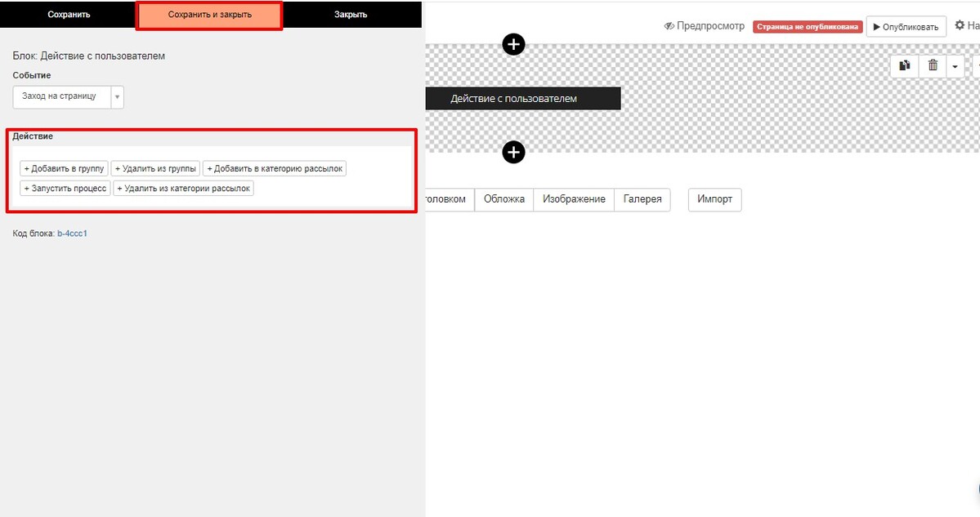Click '+ Запустить процесс' action

pos(65,188)
